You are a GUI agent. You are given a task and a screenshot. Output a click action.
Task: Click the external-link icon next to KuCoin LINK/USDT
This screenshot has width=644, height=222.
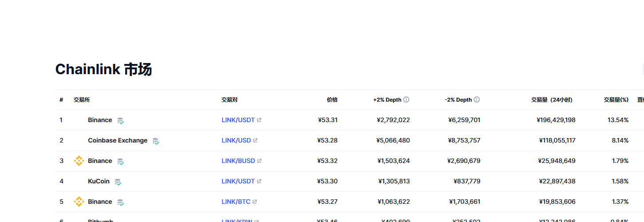259,181
